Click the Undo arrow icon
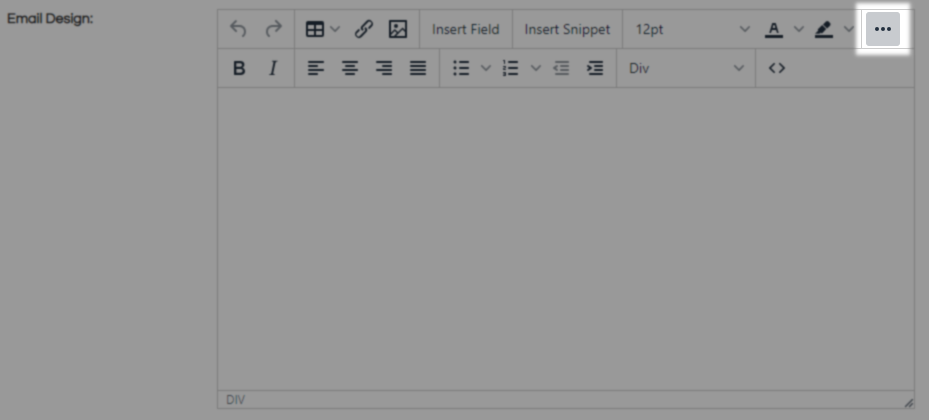The width and height of the screenshot is (929, 420). 238,29
